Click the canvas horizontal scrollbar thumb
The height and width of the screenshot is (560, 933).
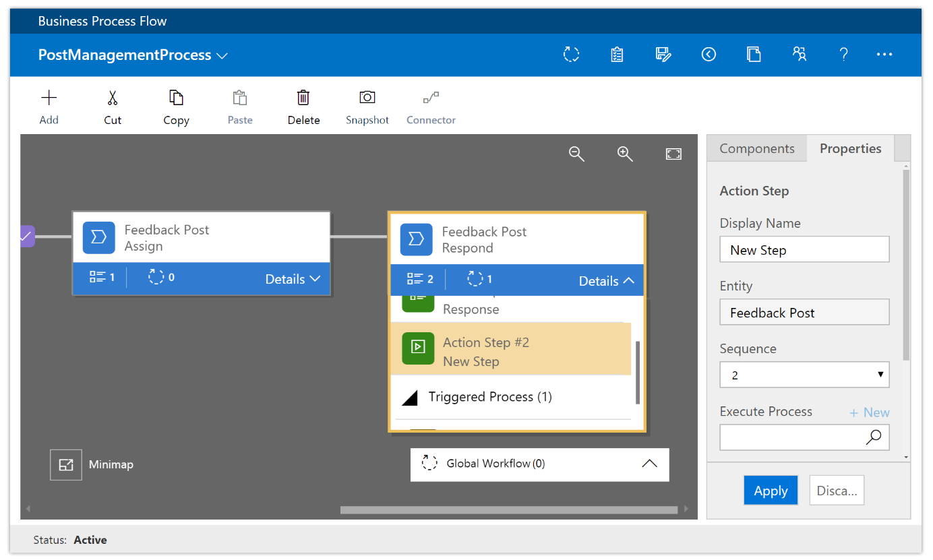pos(509,510)
